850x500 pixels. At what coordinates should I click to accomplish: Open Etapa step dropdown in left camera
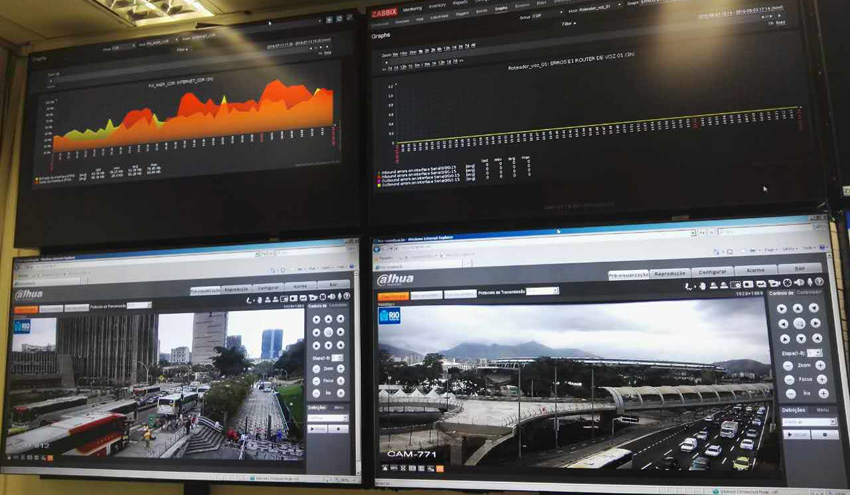[x=337, y=358]
